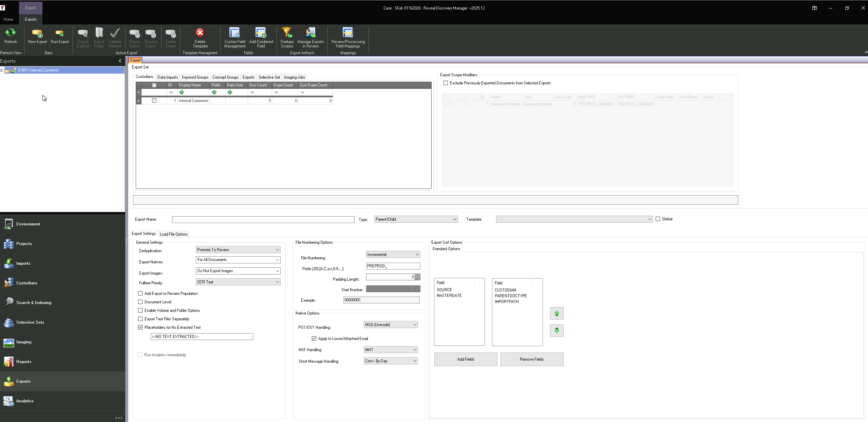Screen dimensions: 868x422
Task: Open the Deduplication dropdown
Action: coord(277,250)
